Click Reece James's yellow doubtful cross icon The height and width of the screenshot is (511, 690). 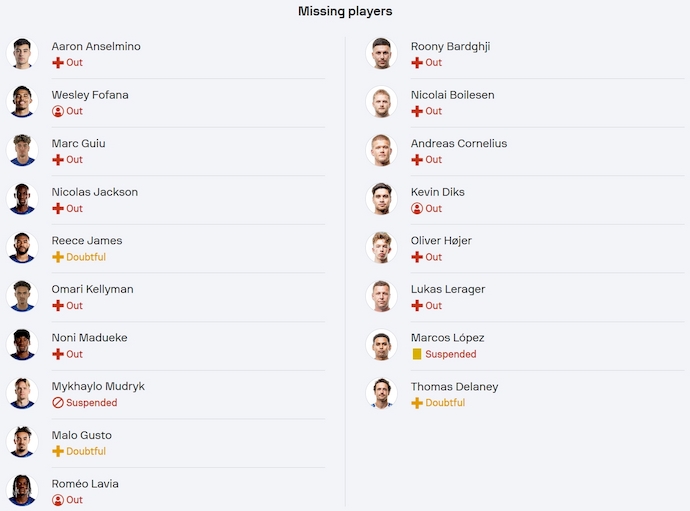(58, 258)
